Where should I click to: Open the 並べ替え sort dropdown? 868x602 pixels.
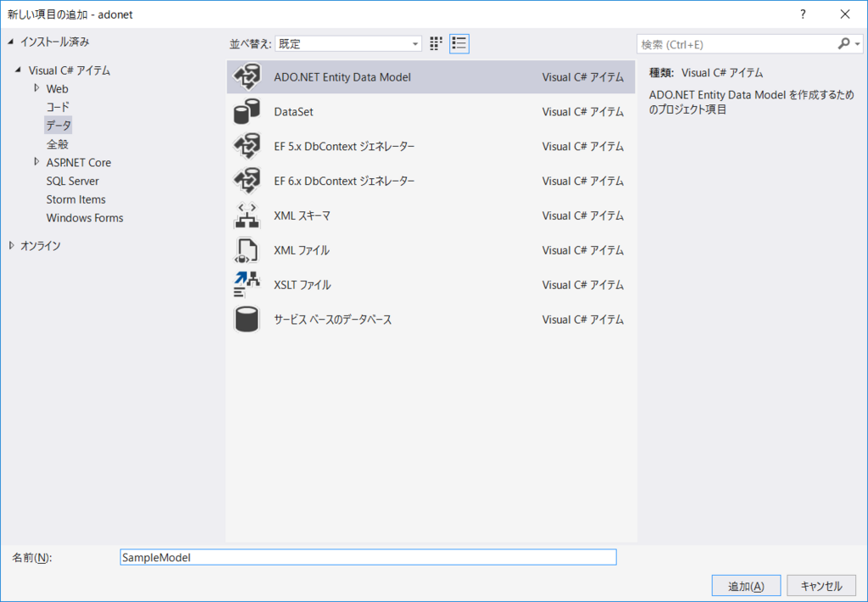[348, 44]
